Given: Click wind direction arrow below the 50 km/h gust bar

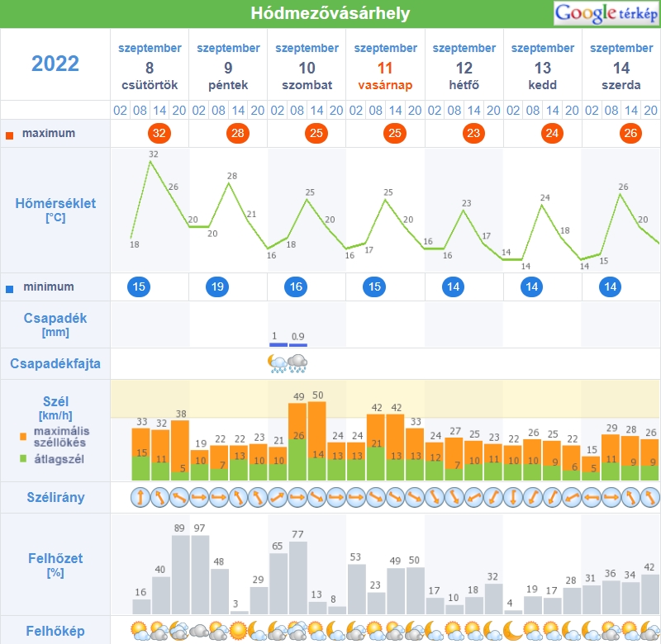Looking at the screenshot, I should (317, 497).
